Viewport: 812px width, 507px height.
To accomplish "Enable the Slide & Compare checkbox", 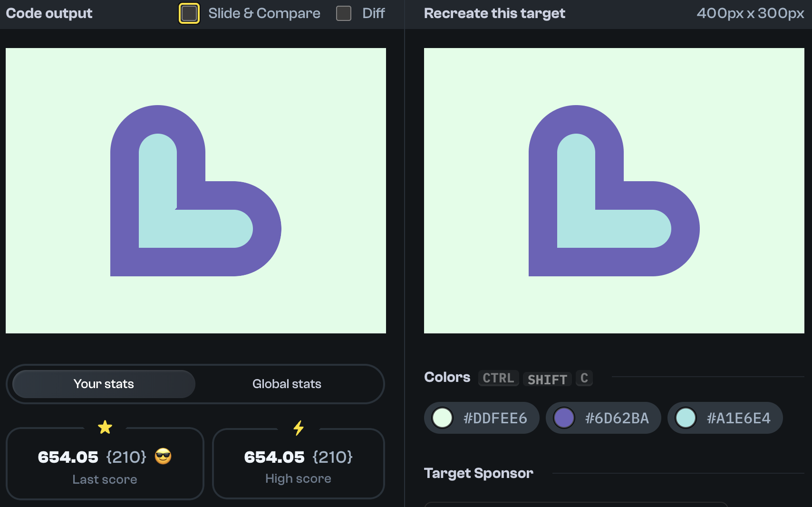I will tap(189, 13).
